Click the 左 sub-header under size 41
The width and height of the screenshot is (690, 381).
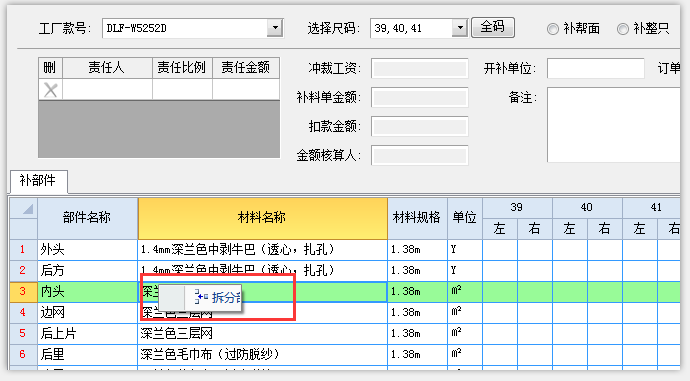pyautogui.click(x=639, y=229)
